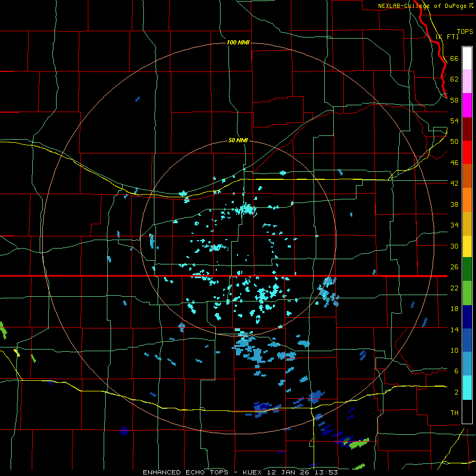Click the magenta legend swatch

(467, 105)
